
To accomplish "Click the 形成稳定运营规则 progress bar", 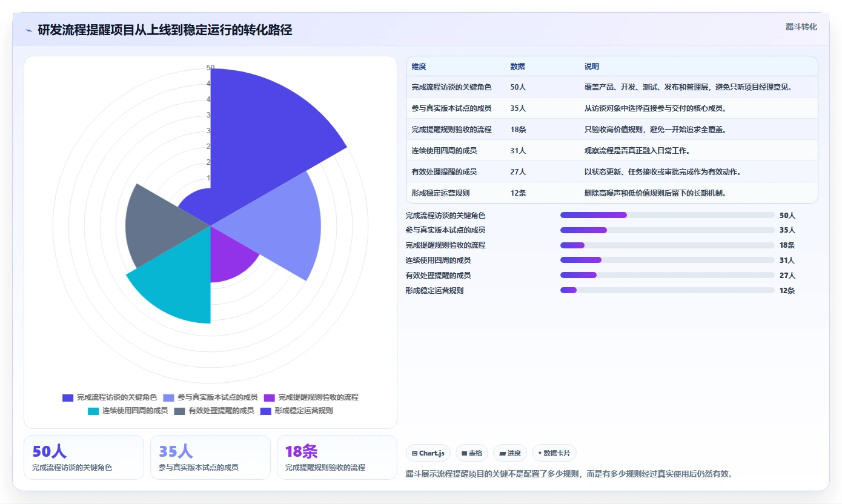I will [x=668, y=290].
